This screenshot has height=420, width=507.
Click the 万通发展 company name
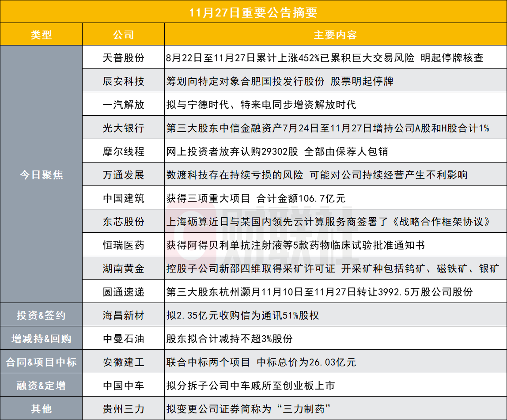point(123,175)
